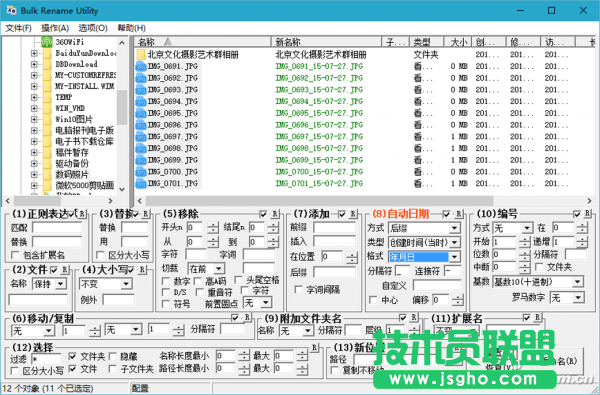The width and height of the screenshot is (600, 395).
Task: Click the reset R icon of 附加文件夹名 panel
Action: [414, 317]
